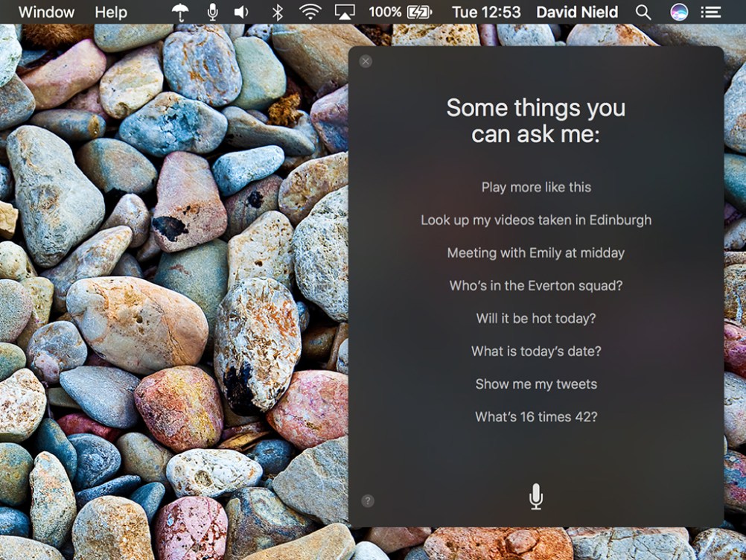Click the Siri icon in menu bar

[678, 12]
